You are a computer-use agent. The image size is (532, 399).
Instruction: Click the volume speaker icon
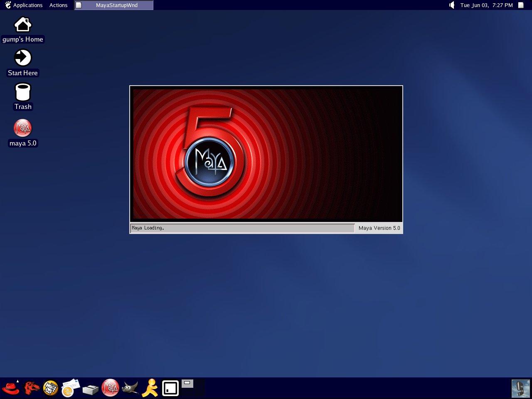tap(452, 5)
